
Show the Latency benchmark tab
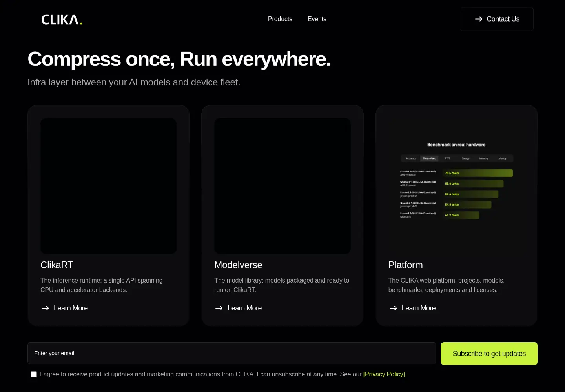click(x=502, y=158)
